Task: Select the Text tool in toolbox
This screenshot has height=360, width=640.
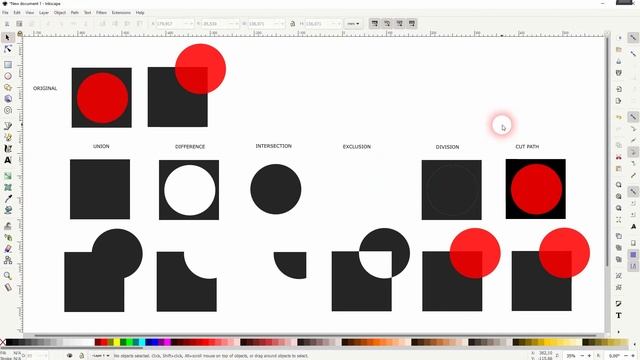Action: pos(8,160)
